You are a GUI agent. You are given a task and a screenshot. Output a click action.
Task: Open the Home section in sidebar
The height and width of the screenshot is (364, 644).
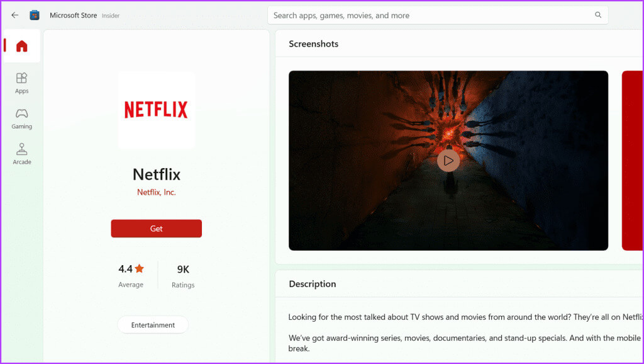[x=22, y=45]
